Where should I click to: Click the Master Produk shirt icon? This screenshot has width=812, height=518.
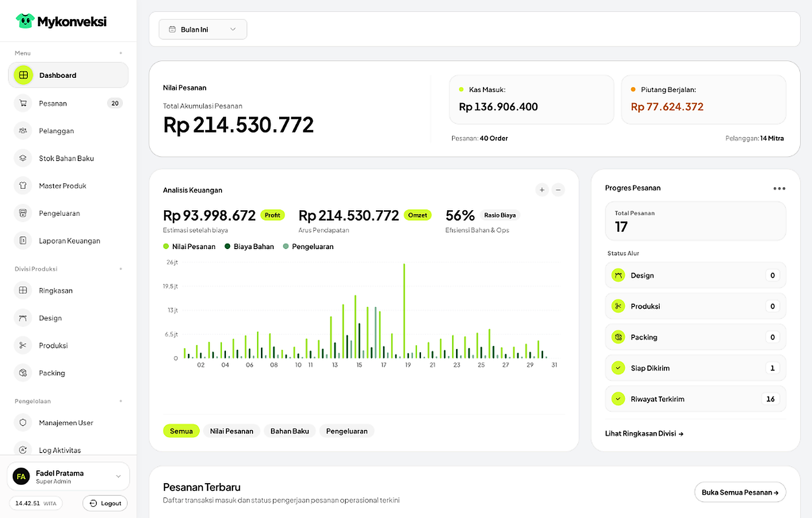(23, 186)
